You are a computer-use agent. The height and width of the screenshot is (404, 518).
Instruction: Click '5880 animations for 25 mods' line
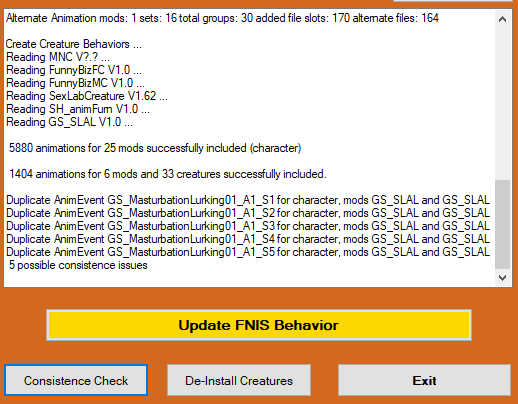(155, 148)
